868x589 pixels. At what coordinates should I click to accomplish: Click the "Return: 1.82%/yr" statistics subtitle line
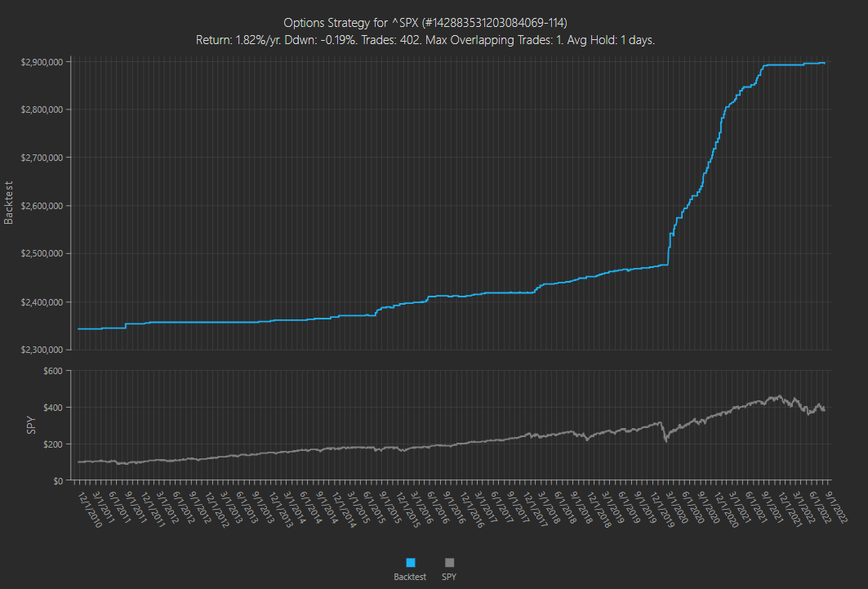(x=425, y=40)
